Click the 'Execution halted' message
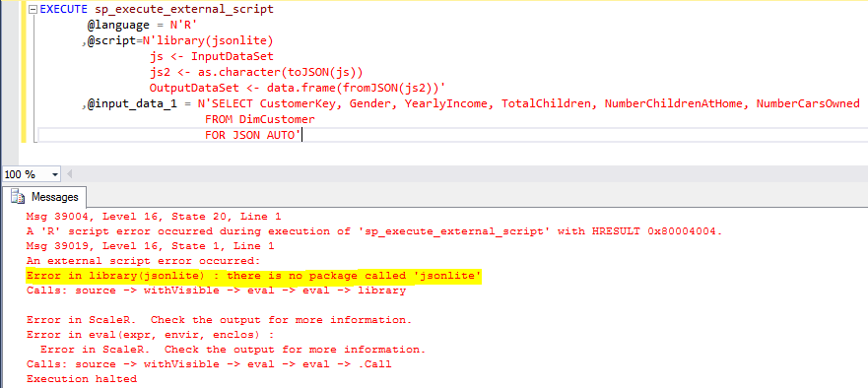Image resolution: width=868 pixels, height=388 pixels. pos(82,379)
